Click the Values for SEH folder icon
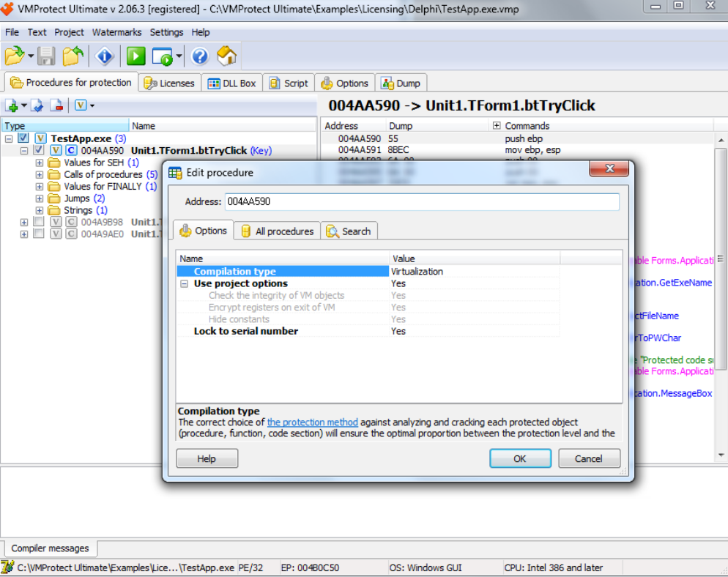 (54, 163)
